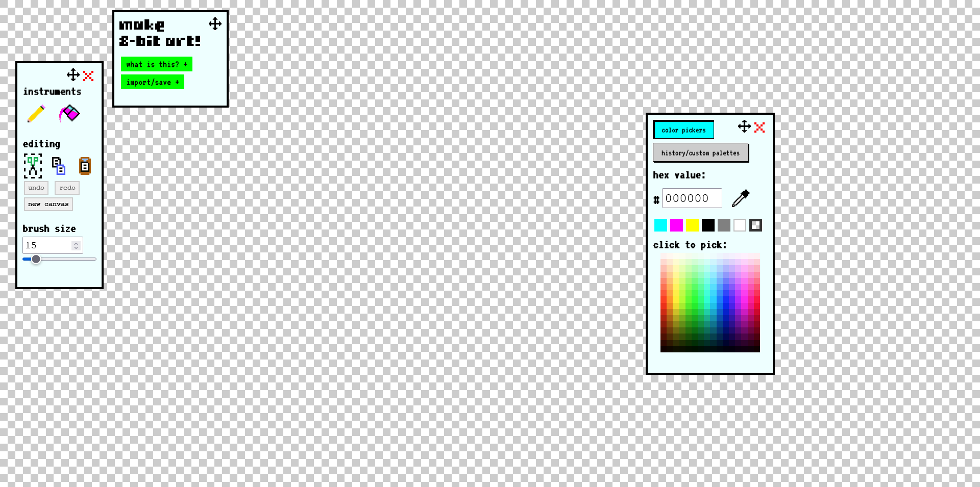The image size is (980, 487).
Task: Select the paste clipboard tool
Action: point(85,166)
